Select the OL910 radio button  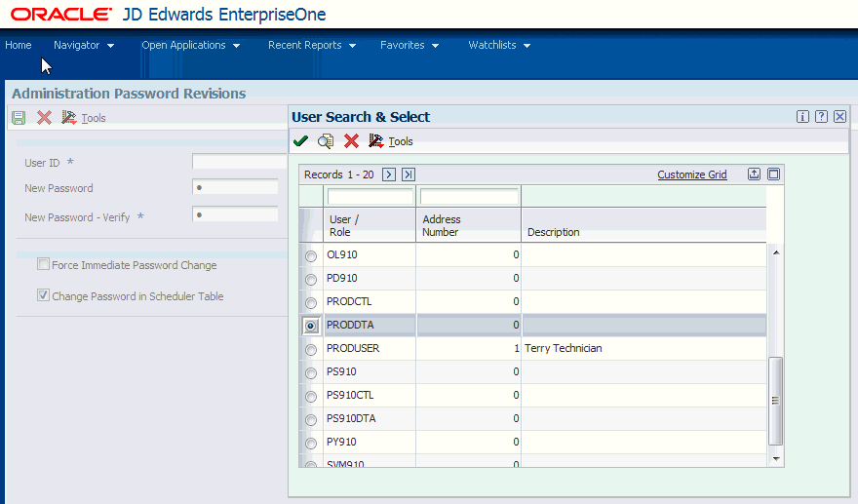point(311,255)
